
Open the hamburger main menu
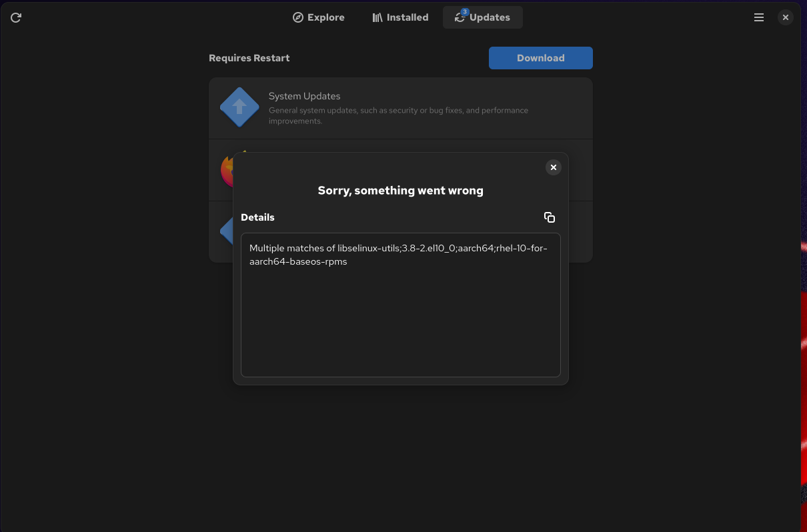pos(759,17)
